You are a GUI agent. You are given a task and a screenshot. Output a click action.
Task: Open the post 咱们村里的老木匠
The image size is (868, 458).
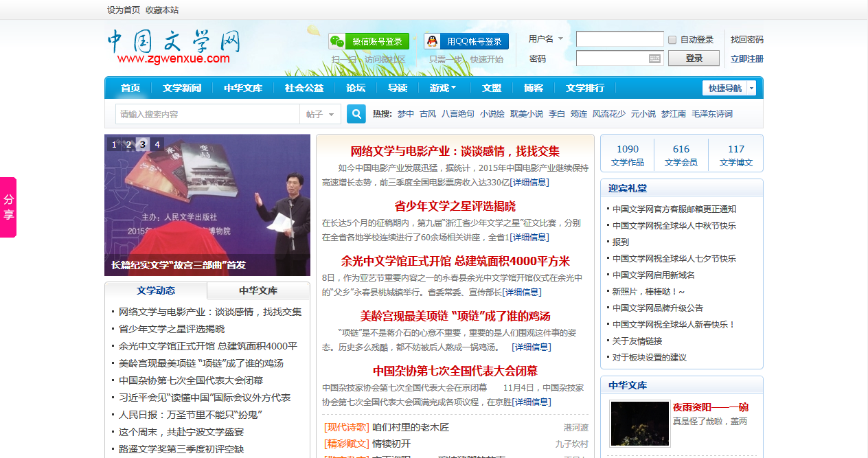pos(411,427)
